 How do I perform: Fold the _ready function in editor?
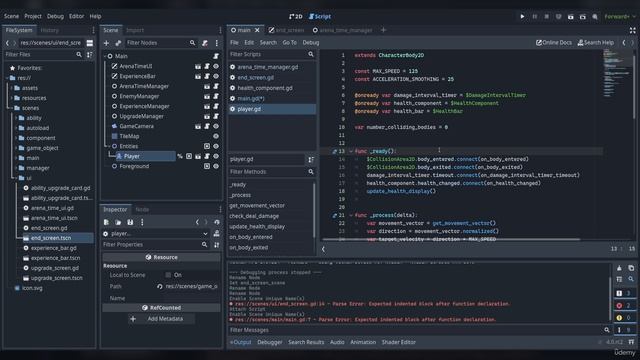[351, 151]
